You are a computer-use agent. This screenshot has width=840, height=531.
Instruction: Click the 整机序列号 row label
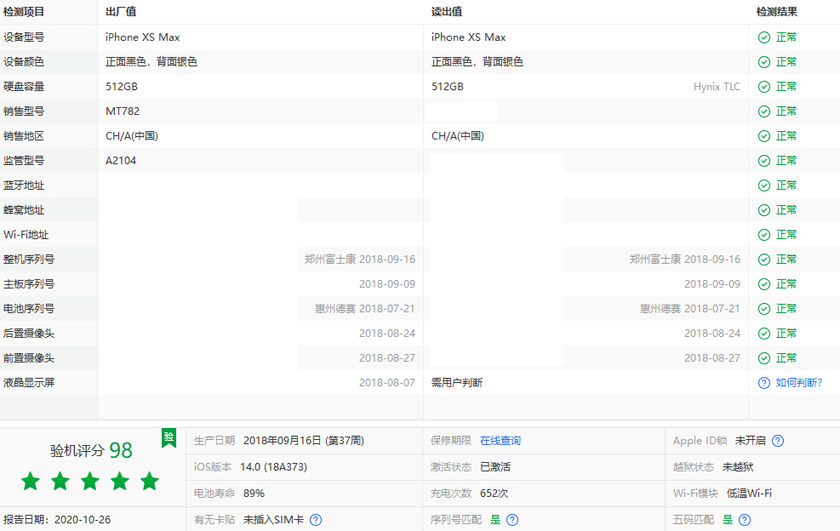click(x=29, y=259)
